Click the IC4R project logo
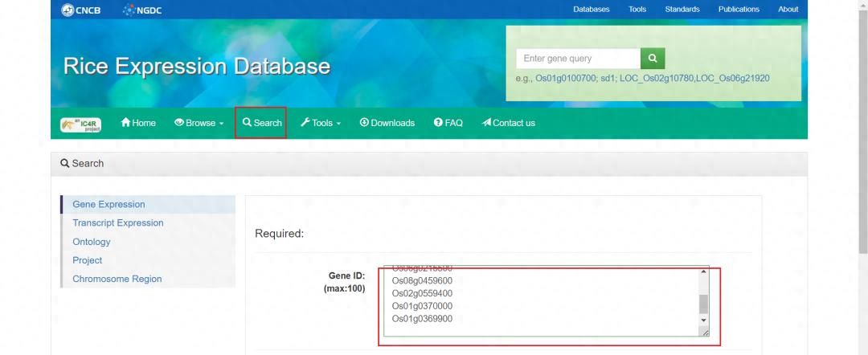868x355 pixels. [x=80, y=124]
